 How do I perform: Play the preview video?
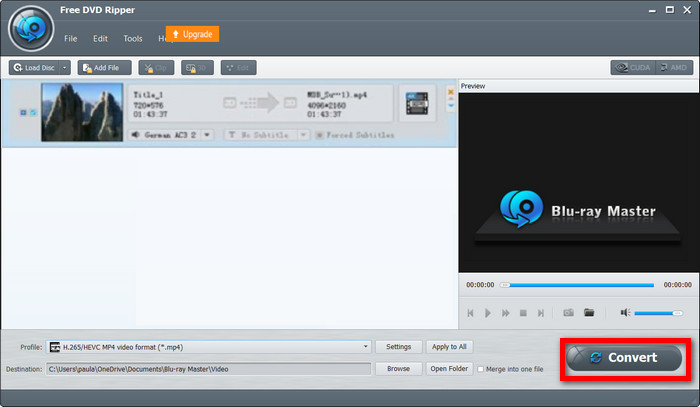pyautogui.click(x=488, y=313)
